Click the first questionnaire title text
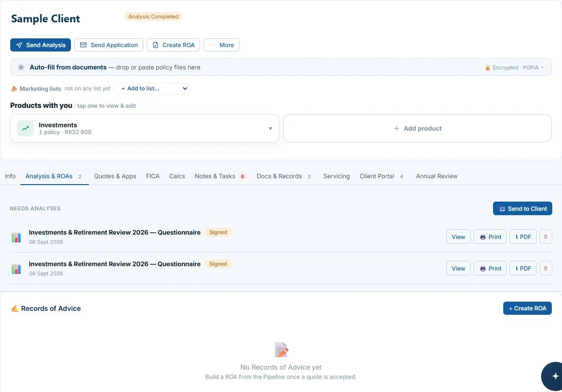 point(115,232)
